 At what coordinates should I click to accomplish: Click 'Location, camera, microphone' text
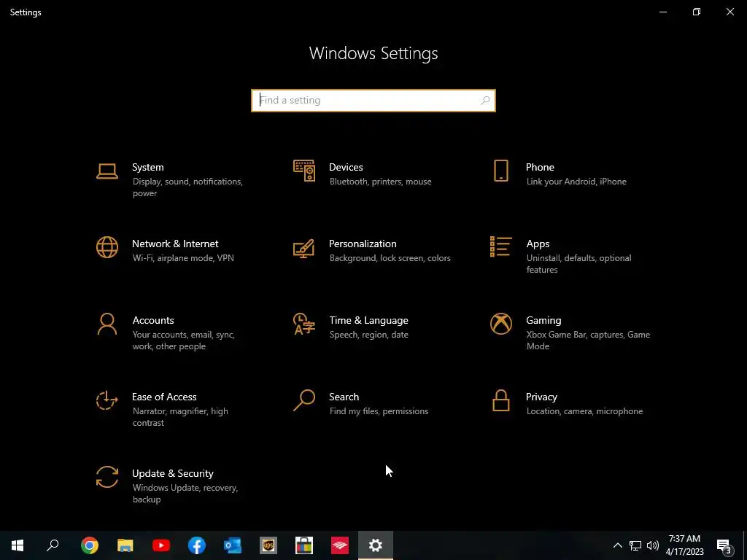click(584, 411)
